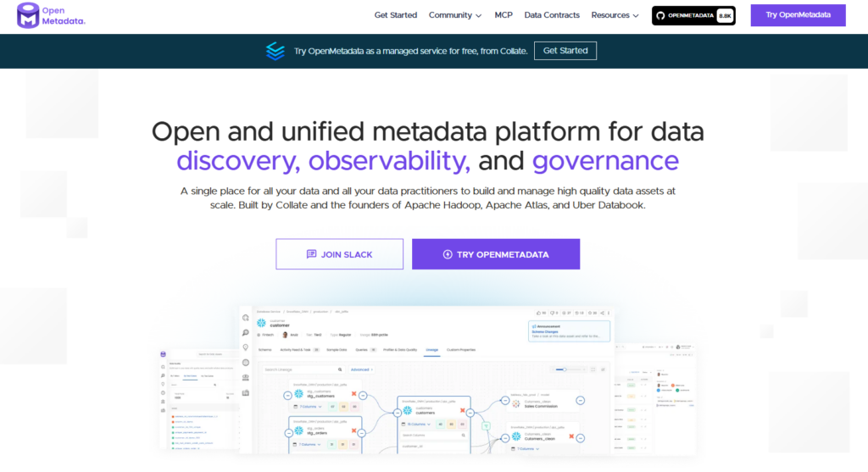
Task: Expand the Resources dropdown menu
Action: pos(615,15)
